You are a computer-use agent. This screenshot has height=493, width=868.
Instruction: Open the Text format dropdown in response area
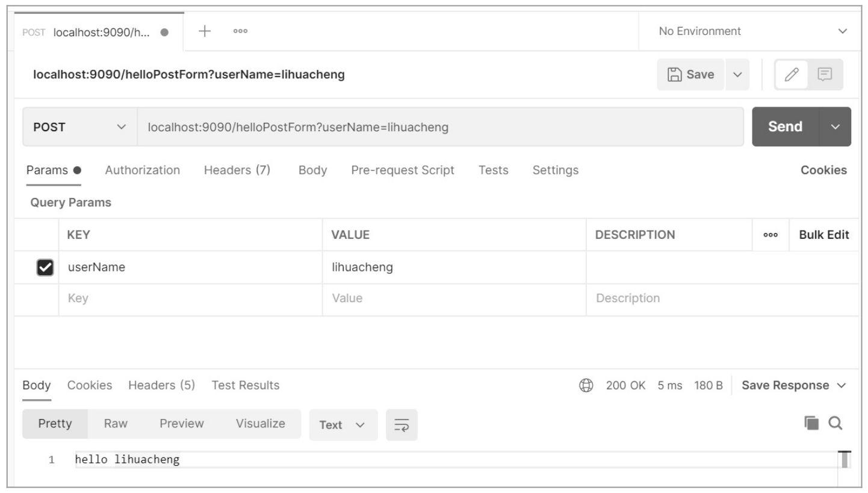pos(343,424)
